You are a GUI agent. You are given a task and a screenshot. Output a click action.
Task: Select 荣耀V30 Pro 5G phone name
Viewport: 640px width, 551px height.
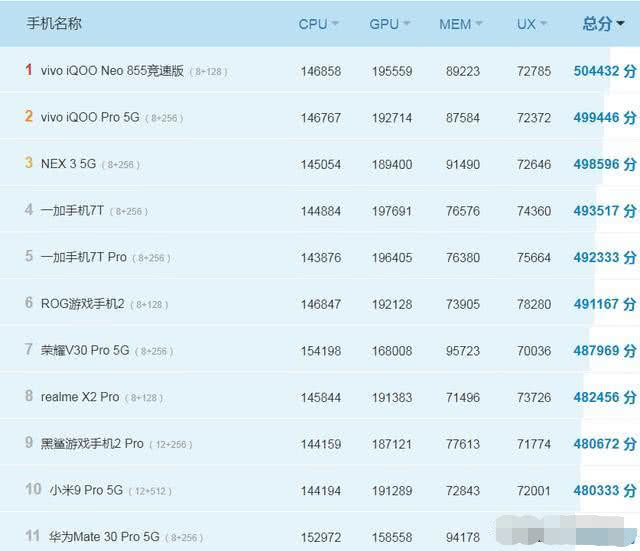point(85,350)
